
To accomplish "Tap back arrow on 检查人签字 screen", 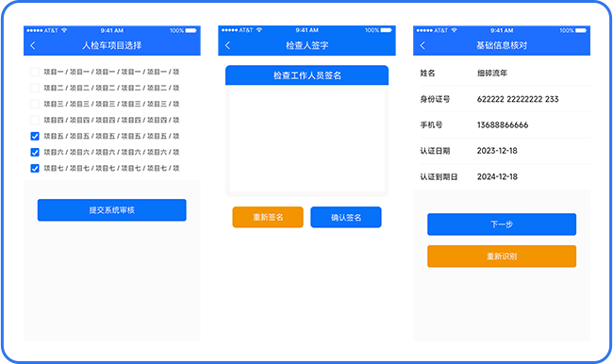I will [227, 45].
